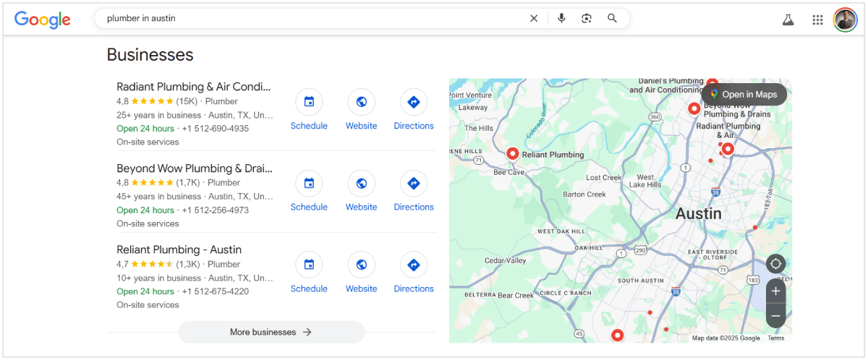Click the Reliant Plumbing map pin
Screen dimensions: 868x360
(512, 153)
